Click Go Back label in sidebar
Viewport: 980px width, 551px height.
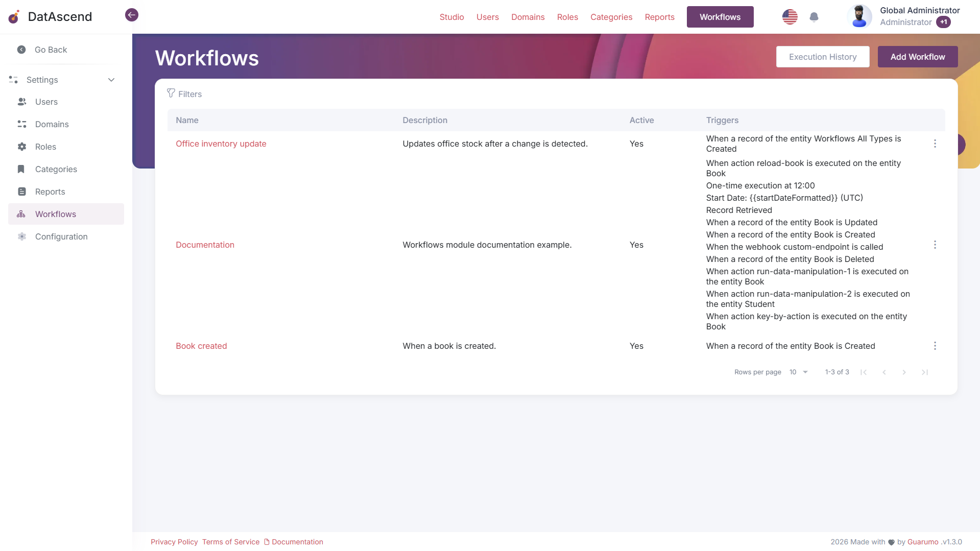point(51,50)
